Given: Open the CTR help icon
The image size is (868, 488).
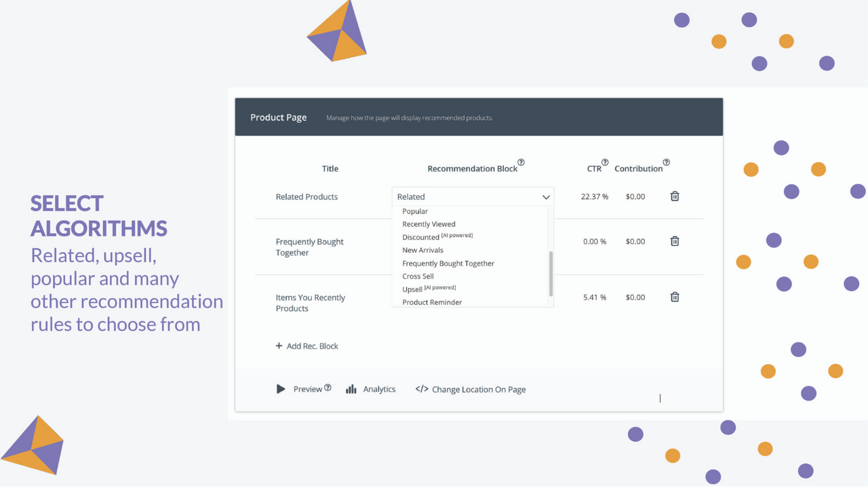Looking at the screenshot, I should click(606, 163).
